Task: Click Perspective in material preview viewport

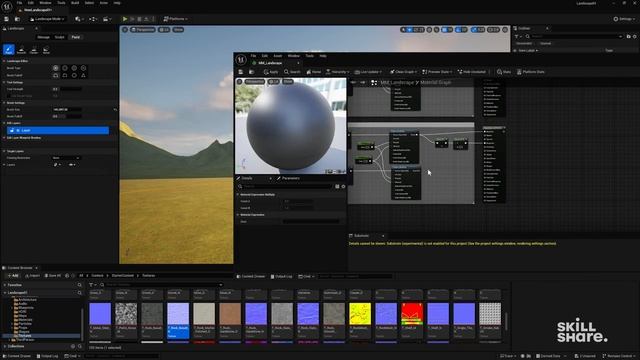Action: [254, 82]
